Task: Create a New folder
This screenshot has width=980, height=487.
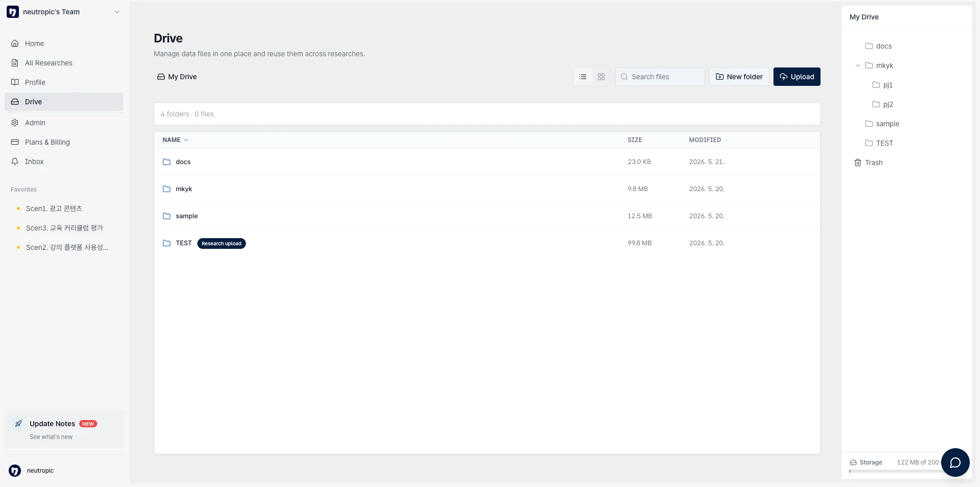Action: pyautogui.click(x=739, y=77)
